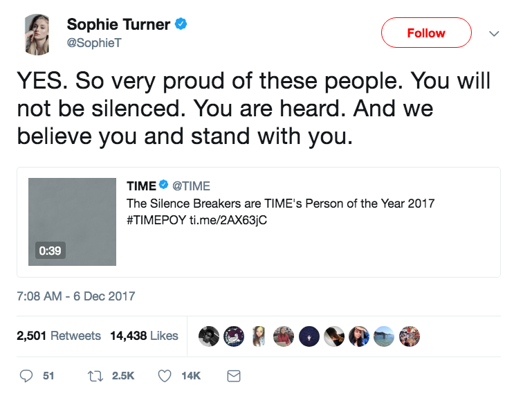
Task: Play the 0:39 video thumbnail
Action: tap(72, 222)
